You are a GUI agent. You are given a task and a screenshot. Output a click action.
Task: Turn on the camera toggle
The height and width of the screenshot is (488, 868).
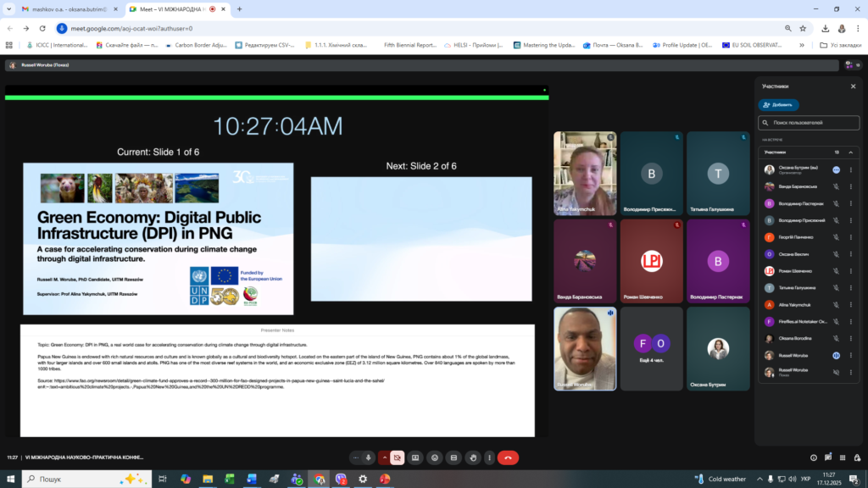tap(397, 457)
